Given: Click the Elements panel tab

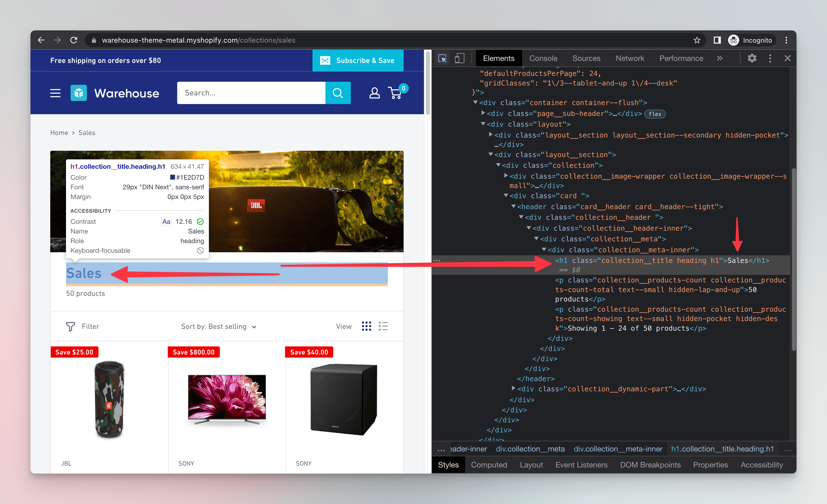Looking at the screenshot, I should tap(498, 58).
